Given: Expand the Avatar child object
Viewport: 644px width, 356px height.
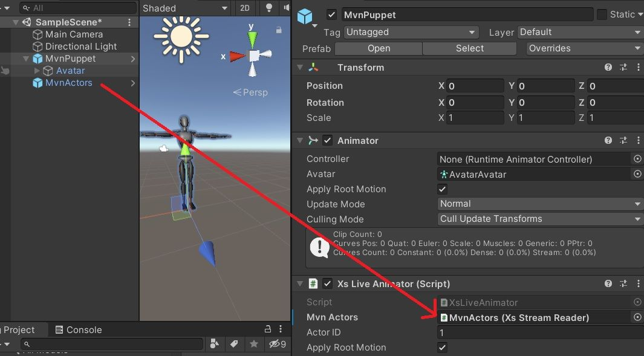Looking at the screenshot, I should coord(37,71).
